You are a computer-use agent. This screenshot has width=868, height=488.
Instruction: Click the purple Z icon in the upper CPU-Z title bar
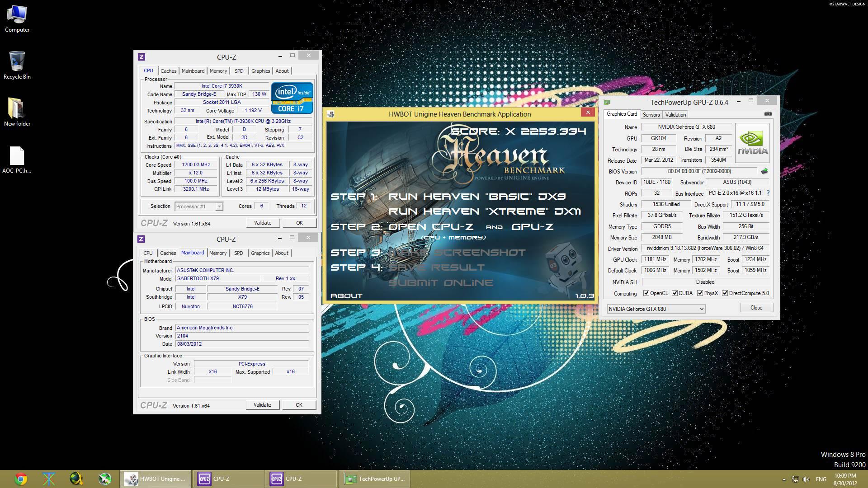pyautogui.click(x=142, y=57)
